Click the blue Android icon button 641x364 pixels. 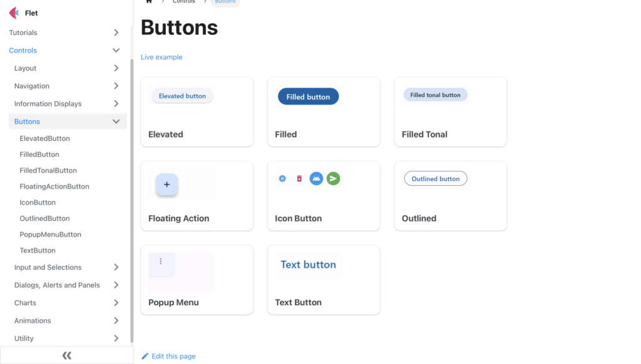pyautogui.click(x=316, y=179)
